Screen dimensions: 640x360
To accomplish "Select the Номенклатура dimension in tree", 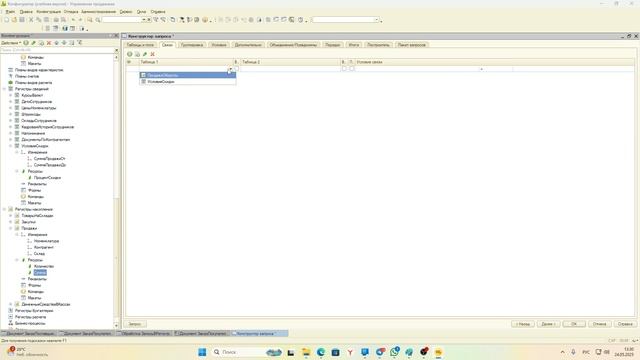I will click(x=47, y=241).
